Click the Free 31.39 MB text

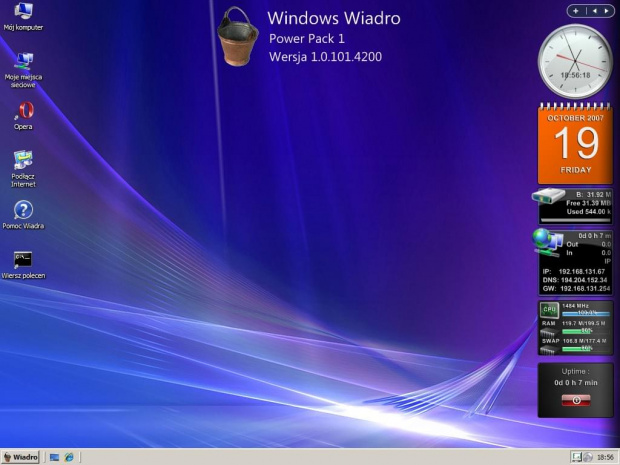click(x=588, y=203)
